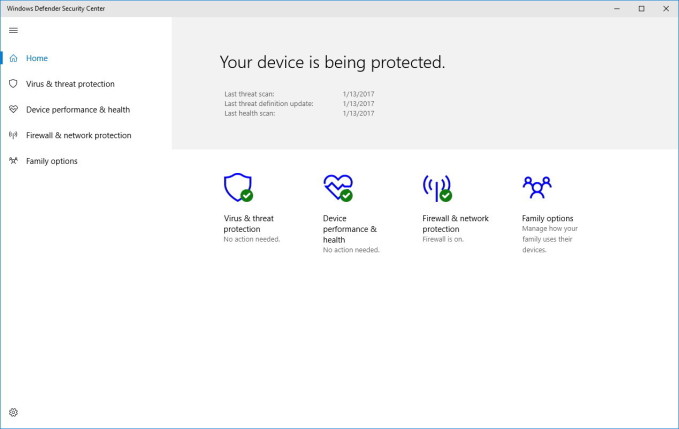
Task: Close the Security Center window
Action: 666,8
